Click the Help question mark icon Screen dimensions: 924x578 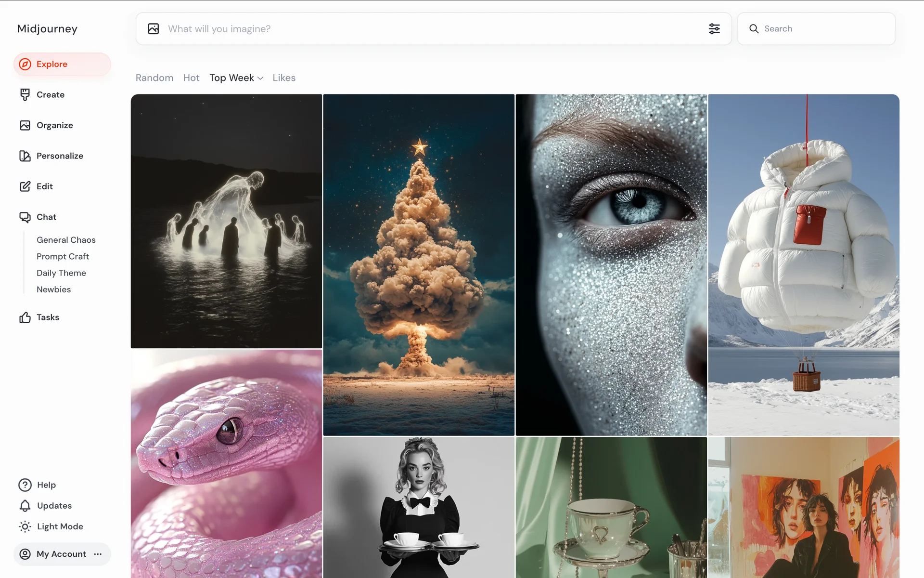[x=25, y=485]
